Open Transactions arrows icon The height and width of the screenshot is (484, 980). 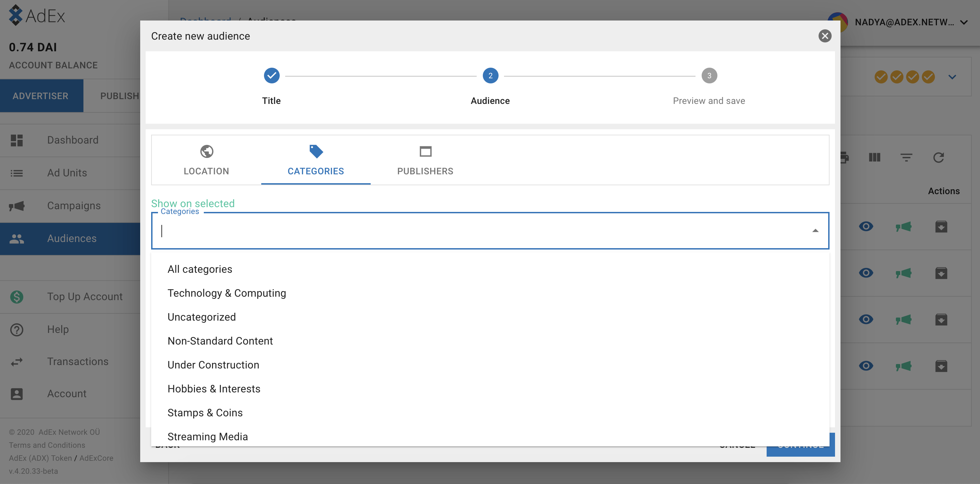pyautogui.click(x=17, y=362)
